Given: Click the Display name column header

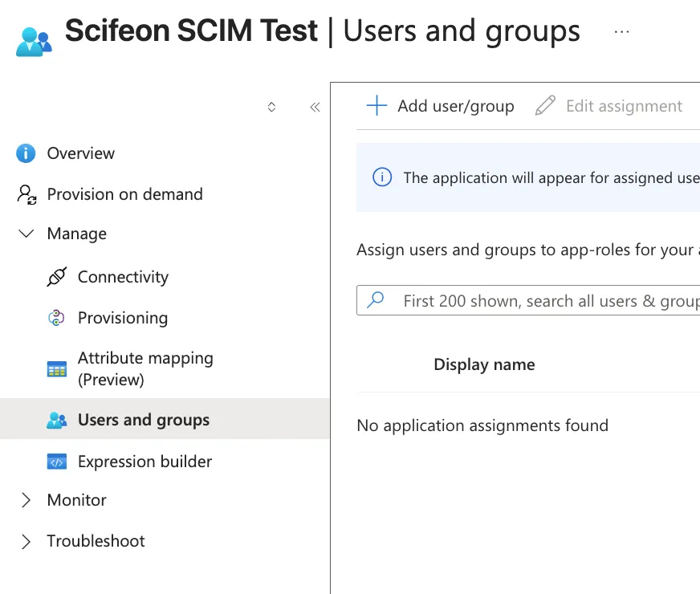Looking at the screenshot, I should [484, 364].
